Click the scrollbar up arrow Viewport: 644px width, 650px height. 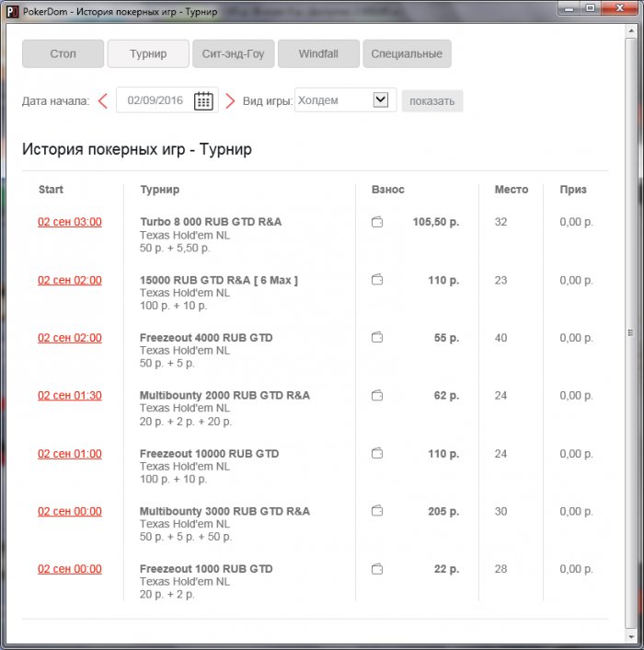click(x=630, y=30)
